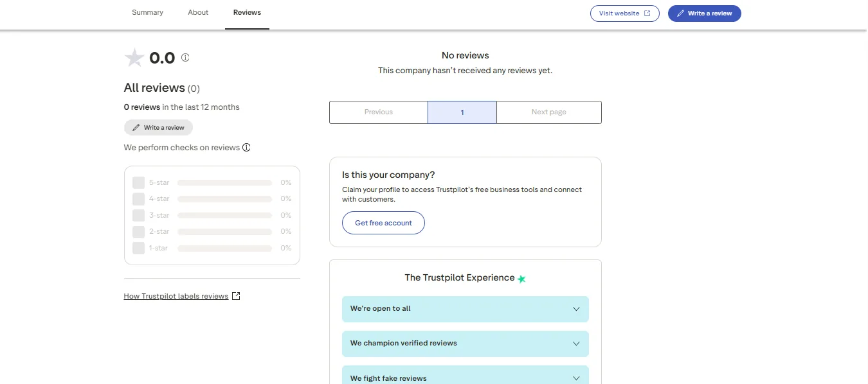Expand the 'We're open to all' section
Screen dimensions: 868x384
pyautogui.click(x=466, y=309)
